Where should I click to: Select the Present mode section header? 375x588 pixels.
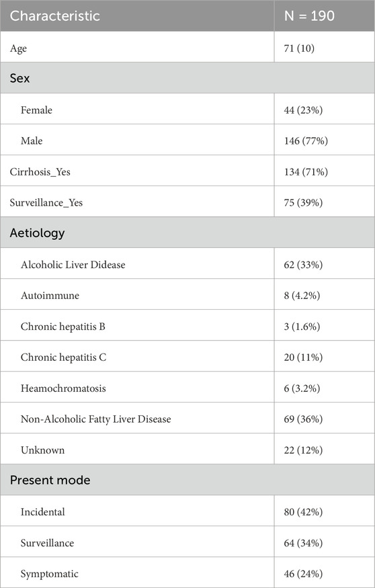click(187, 480)
